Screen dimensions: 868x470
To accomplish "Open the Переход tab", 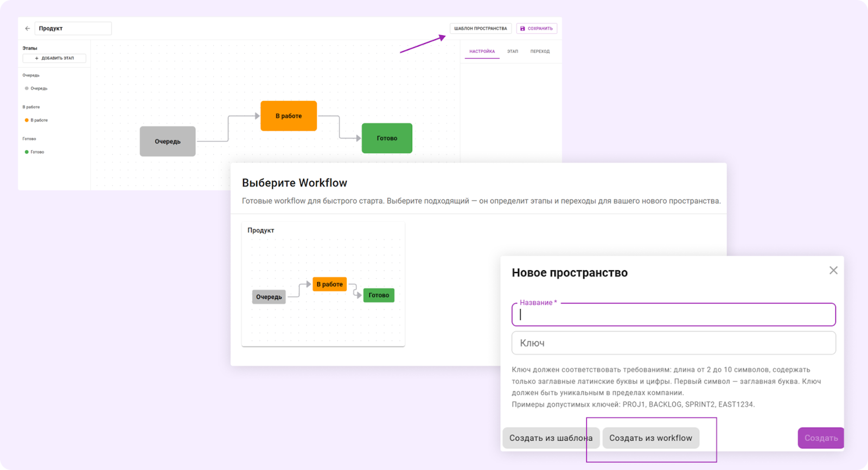I will click(540, 52).
